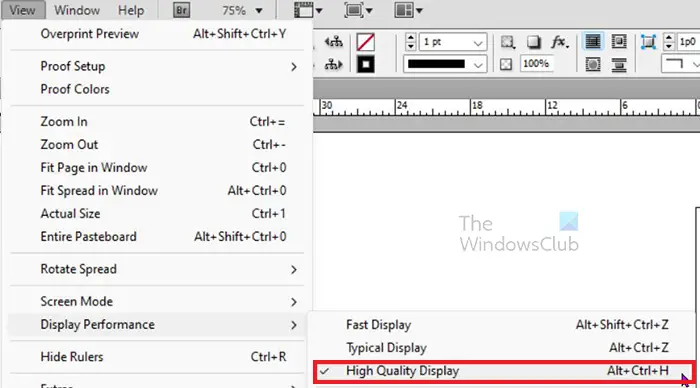Click the Corner Options icon
Image resolution: width=700 pixels, height=388 pixels.
(648, 42)
